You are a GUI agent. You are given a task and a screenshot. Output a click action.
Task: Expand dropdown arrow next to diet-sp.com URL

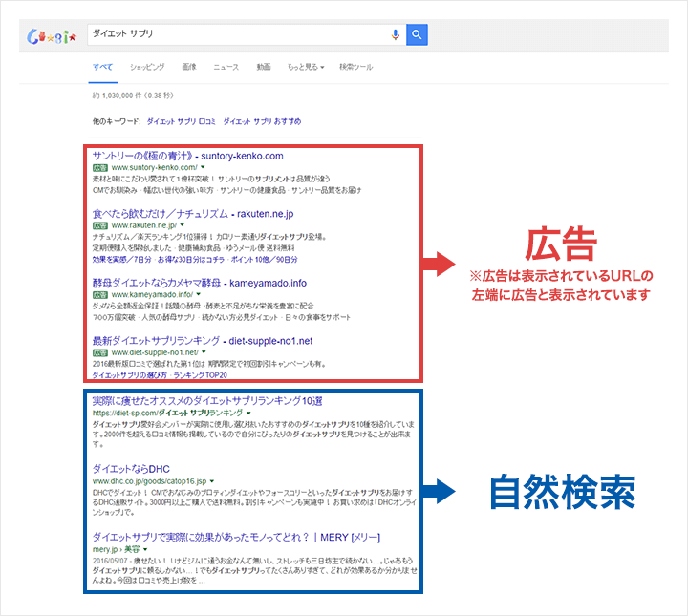[248, 413]
